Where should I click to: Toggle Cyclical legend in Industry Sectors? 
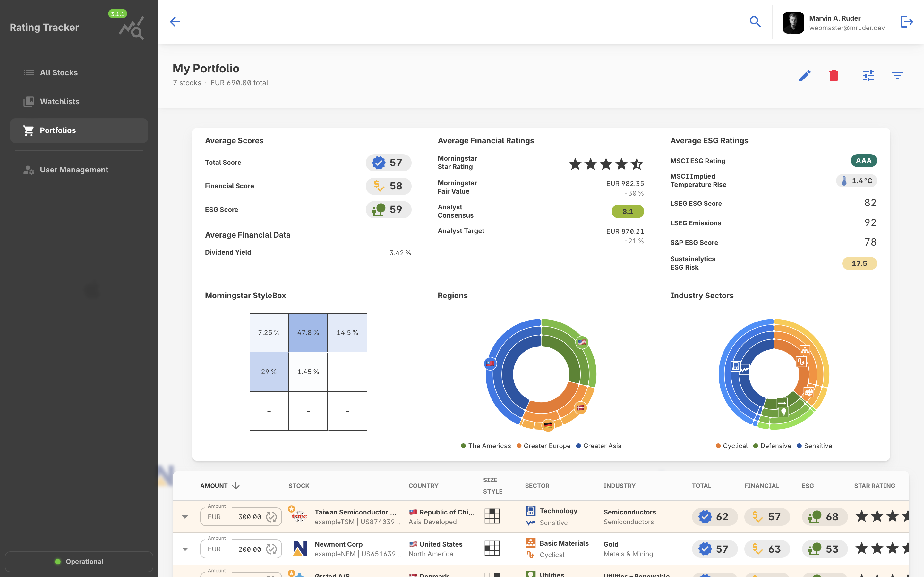point(732,446)
